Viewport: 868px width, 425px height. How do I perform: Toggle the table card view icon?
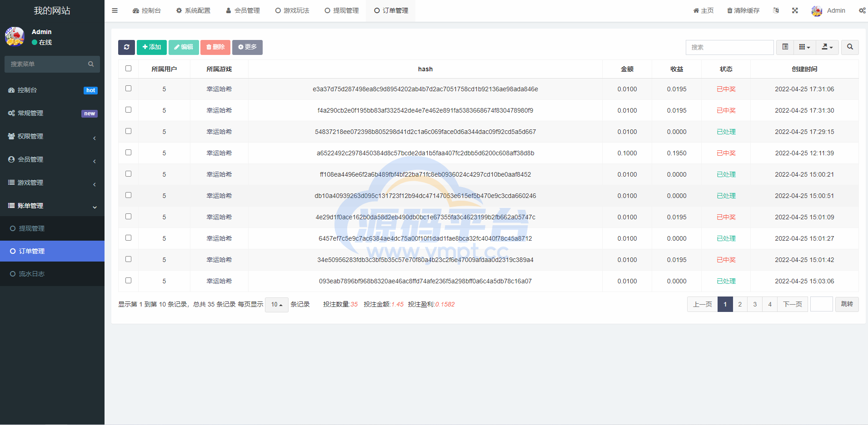point(785,47)
